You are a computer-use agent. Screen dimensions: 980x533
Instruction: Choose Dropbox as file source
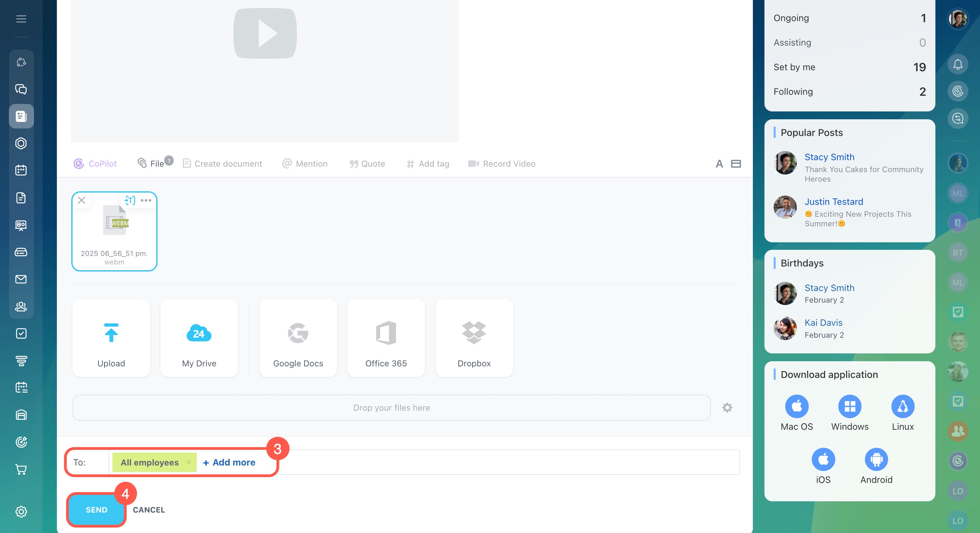point(474,338)
